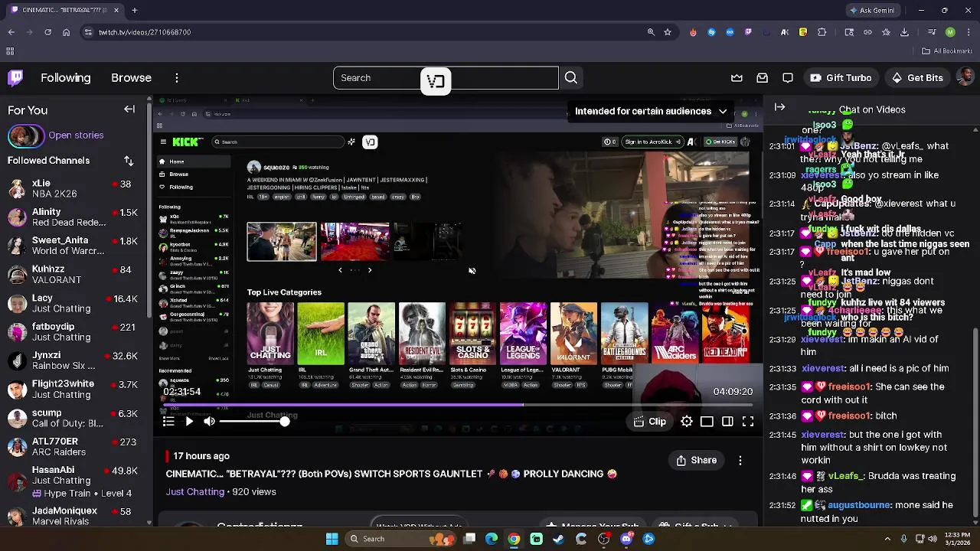Click the Twitch search magnifier button

pyautogui.click(x=571, y=78)
